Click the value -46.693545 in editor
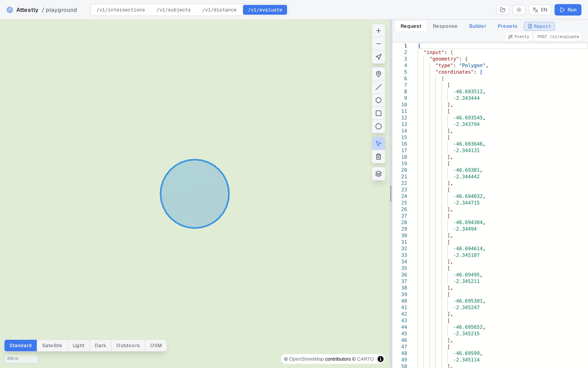This screenshot has width=588, height=368. click(468, 118)
